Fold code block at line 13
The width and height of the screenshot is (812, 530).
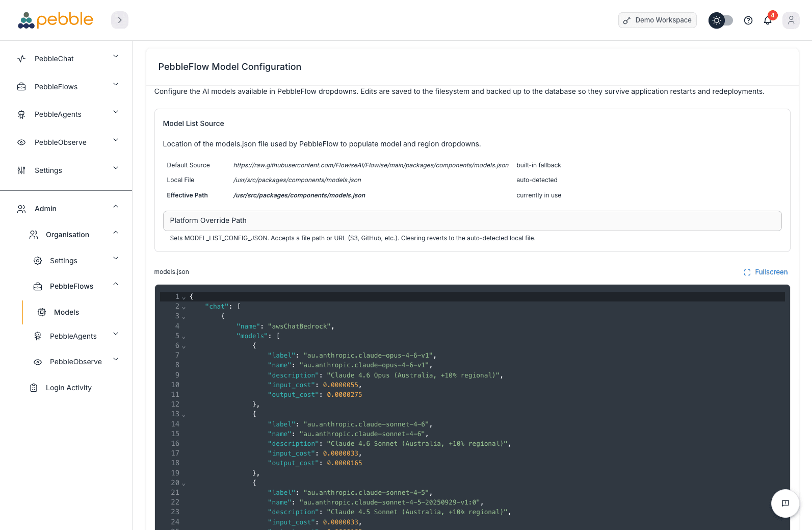click(x=184, y=415)
